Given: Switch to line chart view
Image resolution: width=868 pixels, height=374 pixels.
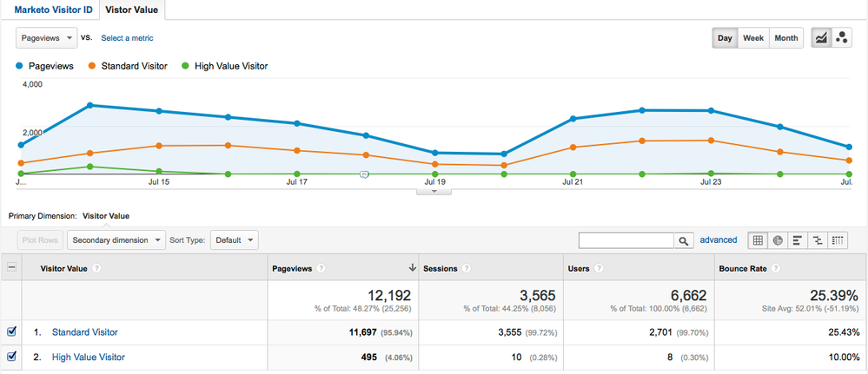Looking at the screenshot, I should pyautogui.click(x=820, y=38).
